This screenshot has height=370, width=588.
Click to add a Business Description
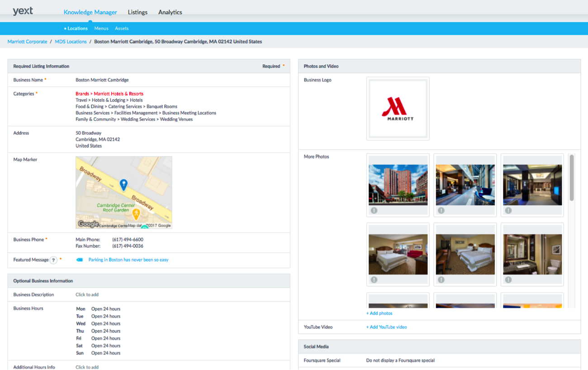pyautogui.click(x=87, y=295)
